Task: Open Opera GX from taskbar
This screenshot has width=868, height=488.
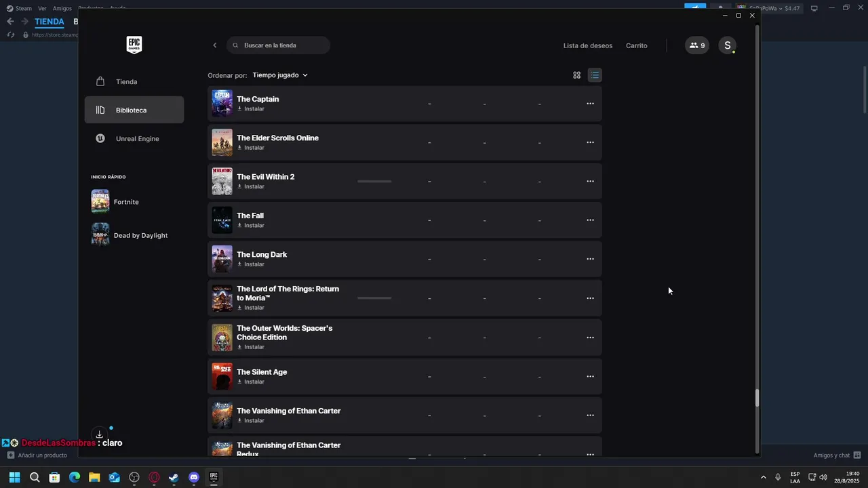Action: (154, 477)
